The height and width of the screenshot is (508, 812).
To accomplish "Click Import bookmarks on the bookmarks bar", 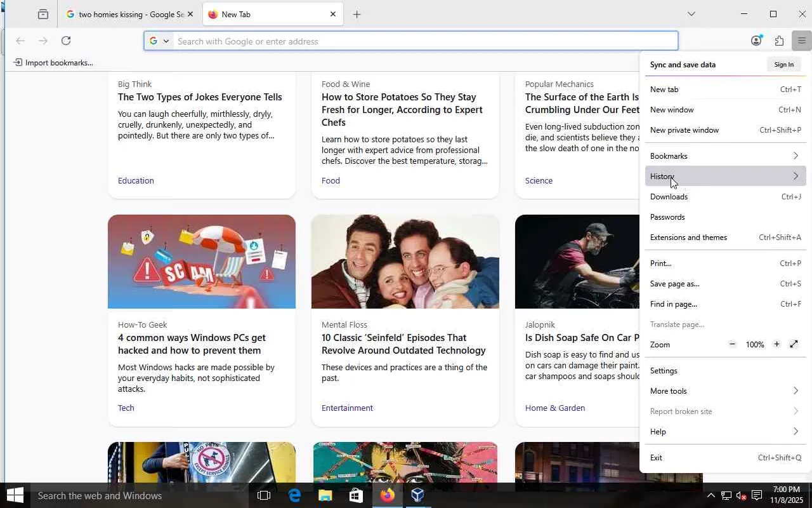I will 54,62.
